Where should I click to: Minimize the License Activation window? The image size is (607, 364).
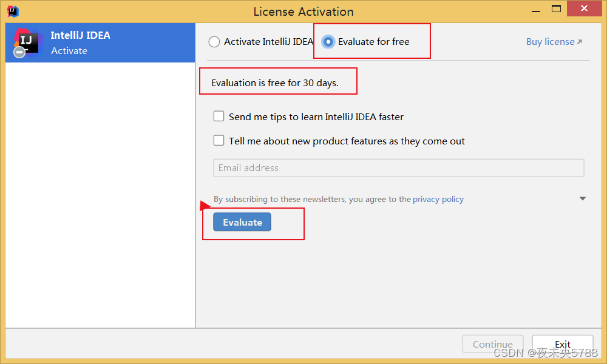coord(536,10)
